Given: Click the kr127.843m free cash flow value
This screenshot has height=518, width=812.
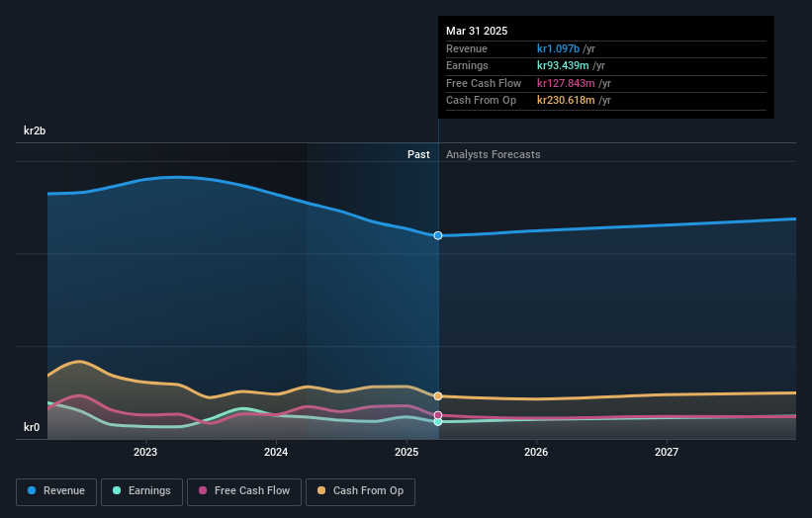Looking at the screenshot, I should pyautogui.click(x=566, y=83).
